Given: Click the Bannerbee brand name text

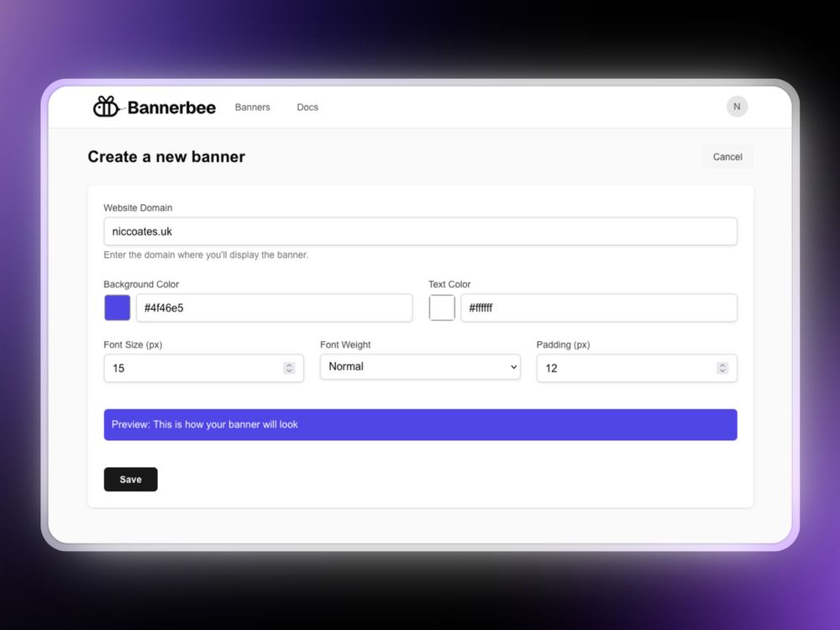Looking at the screenshot, I should 171,108.
